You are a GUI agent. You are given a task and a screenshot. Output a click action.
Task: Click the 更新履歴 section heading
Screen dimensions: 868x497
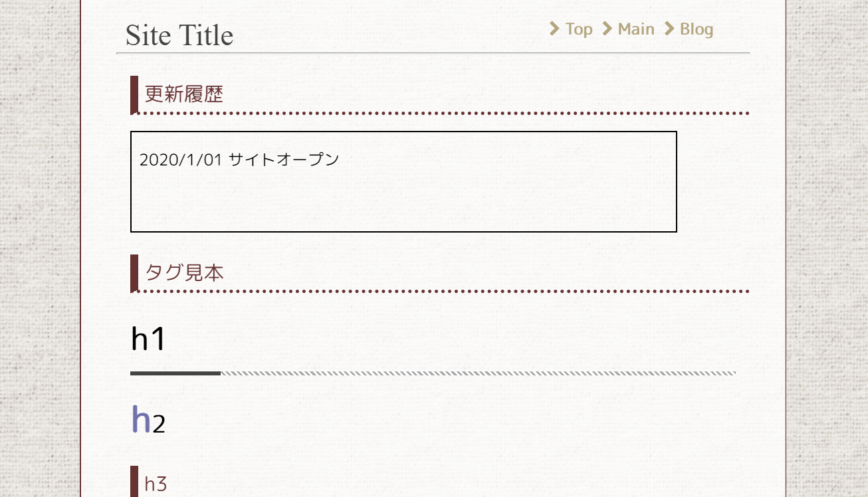point(184,94)
